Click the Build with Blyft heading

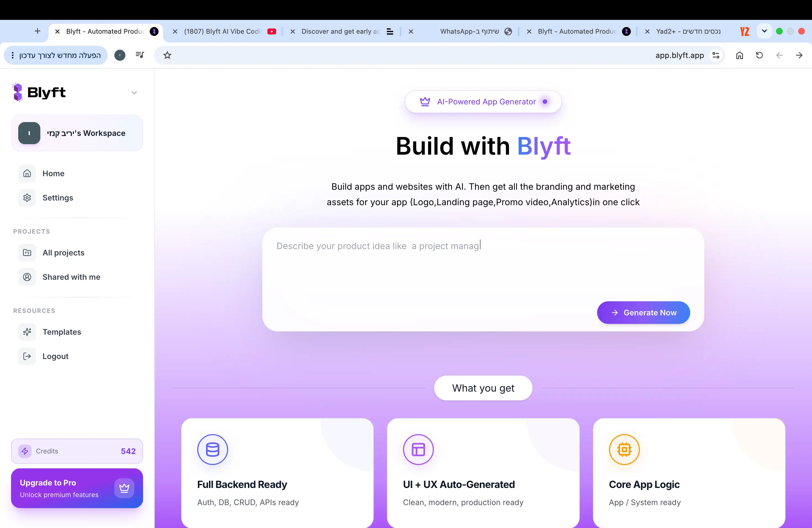(483, 146)
